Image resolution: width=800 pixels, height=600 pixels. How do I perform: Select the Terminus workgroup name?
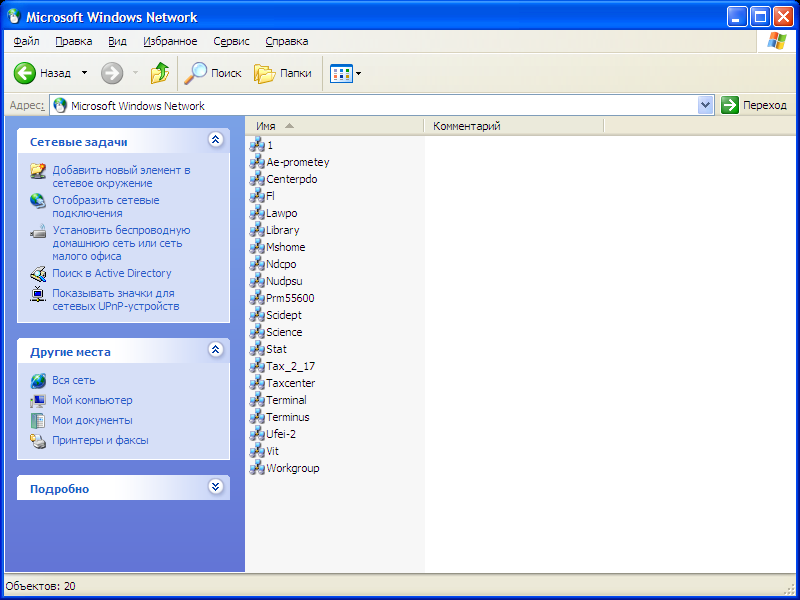[288, 417]
